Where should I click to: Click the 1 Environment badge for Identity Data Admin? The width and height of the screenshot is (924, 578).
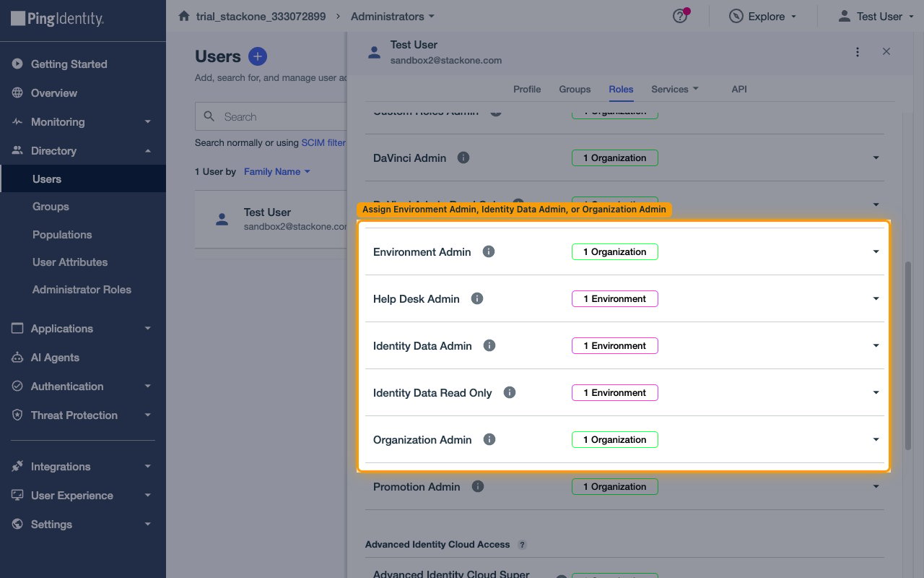[614, 345]
